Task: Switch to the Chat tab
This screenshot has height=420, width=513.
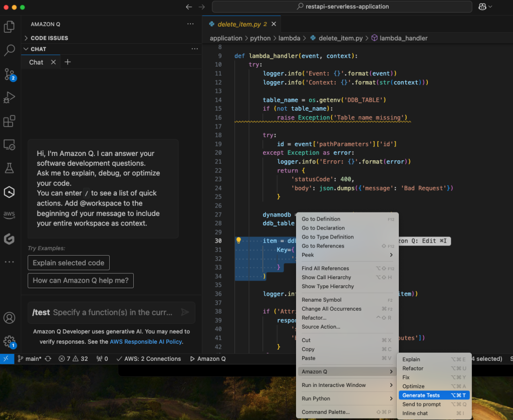Action: [36, 62]
